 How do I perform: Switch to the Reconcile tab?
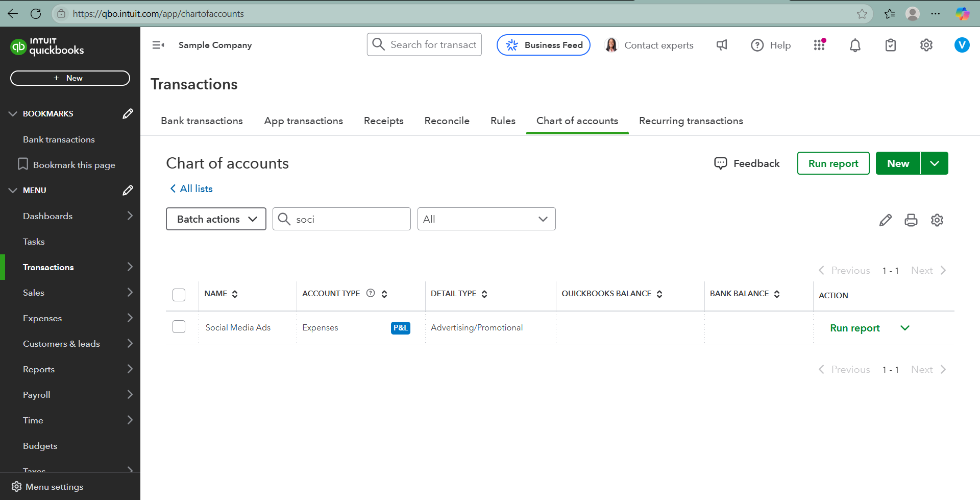coord(447,121)
